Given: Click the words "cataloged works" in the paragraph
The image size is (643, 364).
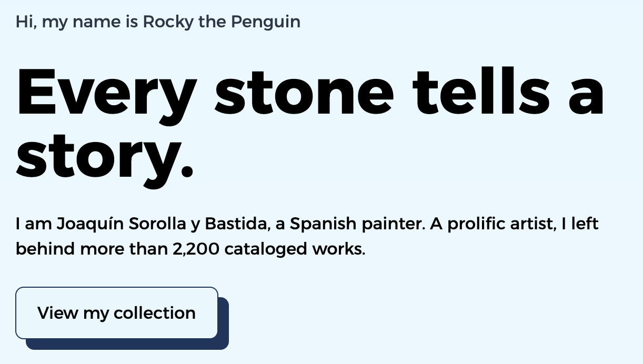Looking at the screenshot, I should (294, 248).
